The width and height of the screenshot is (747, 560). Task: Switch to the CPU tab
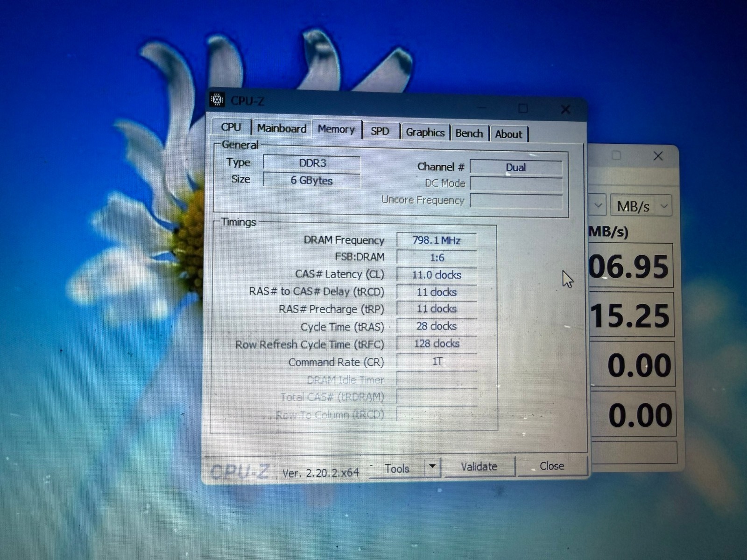231,127
